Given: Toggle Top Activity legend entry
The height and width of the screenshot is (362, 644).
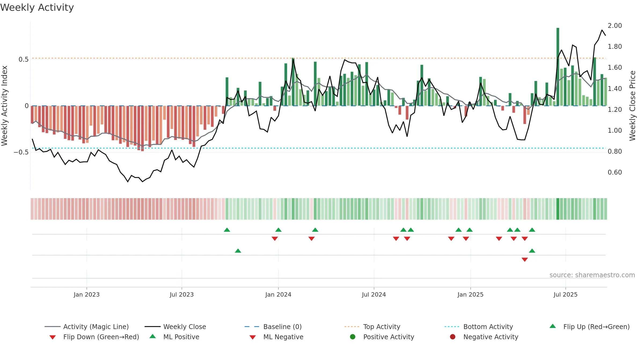Looking at the screenshot, I should pyautogui.click(x=372, y=327).
